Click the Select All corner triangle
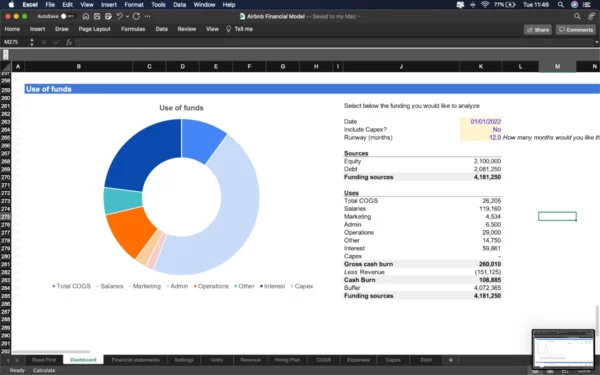 [x=6, y=67]
